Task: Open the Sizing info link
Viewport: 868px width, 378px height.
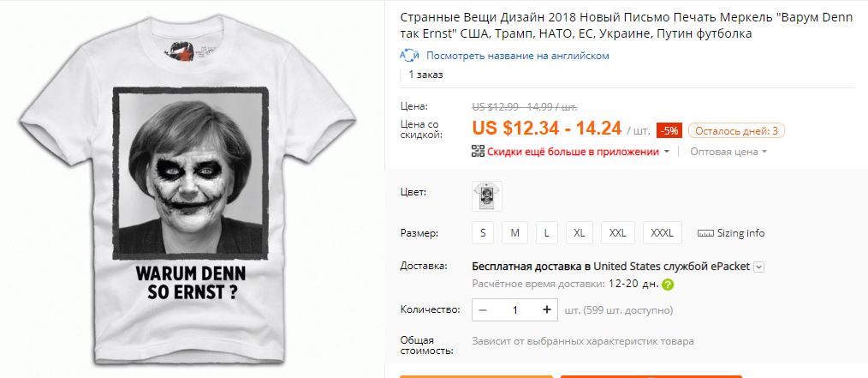Action: 740,233
